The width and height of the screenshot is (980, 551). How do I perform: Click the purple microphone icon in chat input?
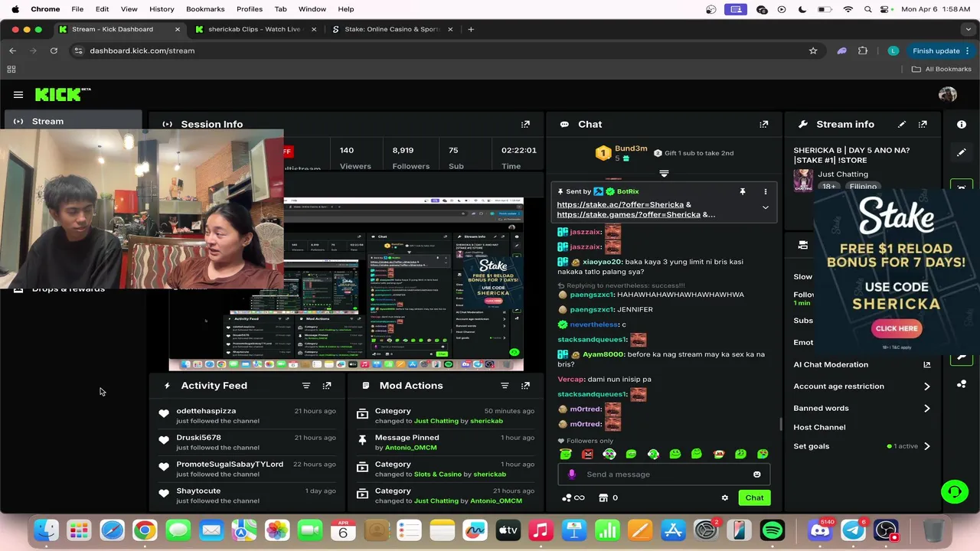pos(571,474)
